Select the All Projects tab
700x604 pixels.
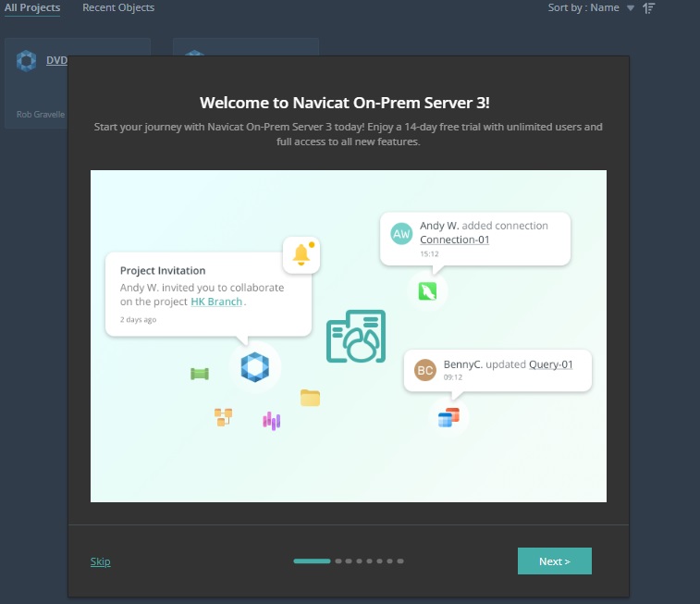pos(32,7)
